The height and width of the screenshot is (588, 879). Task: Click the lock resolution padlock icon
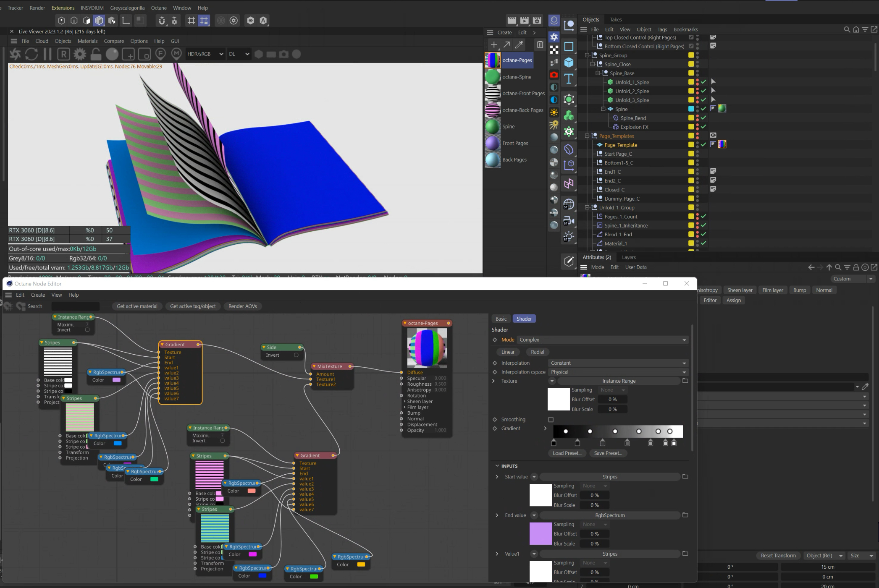(x=96, y=54)
